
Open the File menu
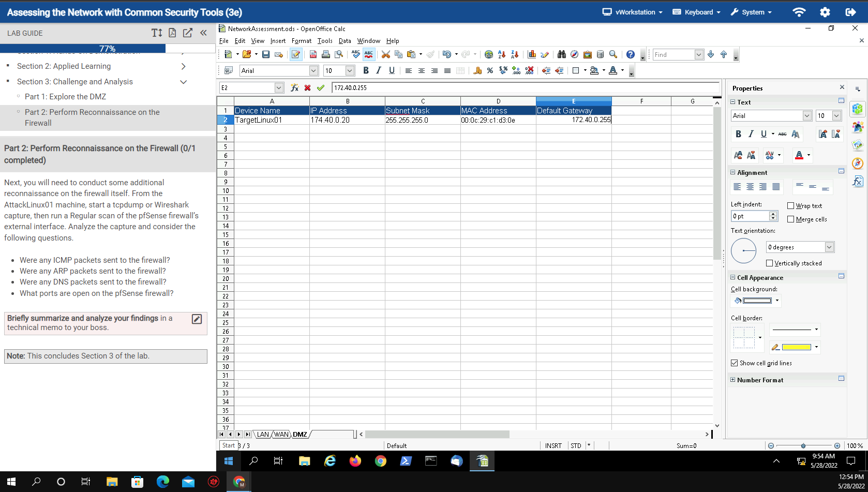[x=223, y=41]
